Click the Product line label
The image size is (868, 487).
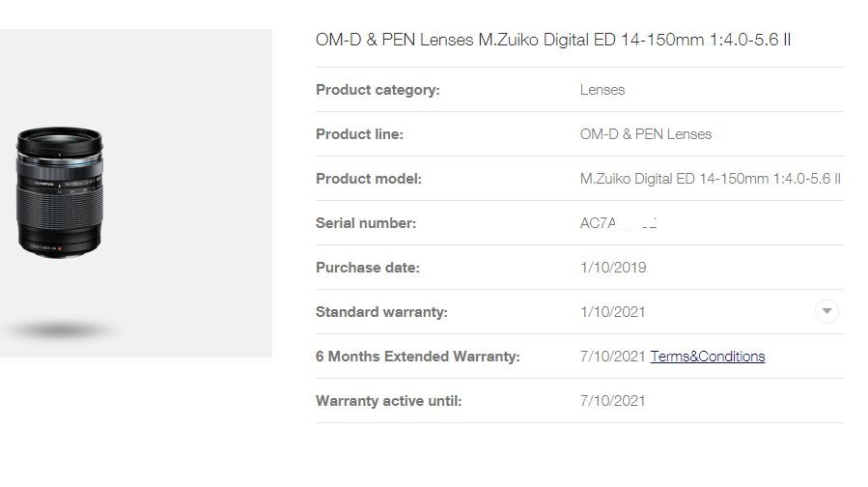359,134
